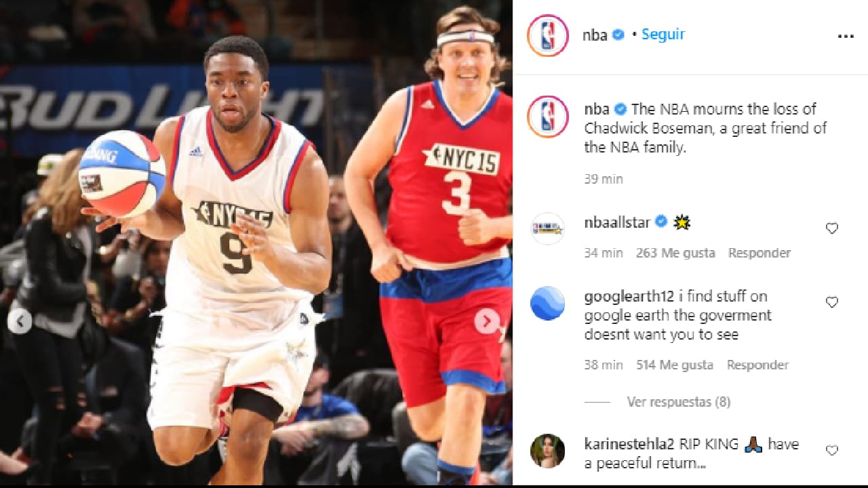
Task: View 263 Me gusta likes list
Action: point(675,253)
